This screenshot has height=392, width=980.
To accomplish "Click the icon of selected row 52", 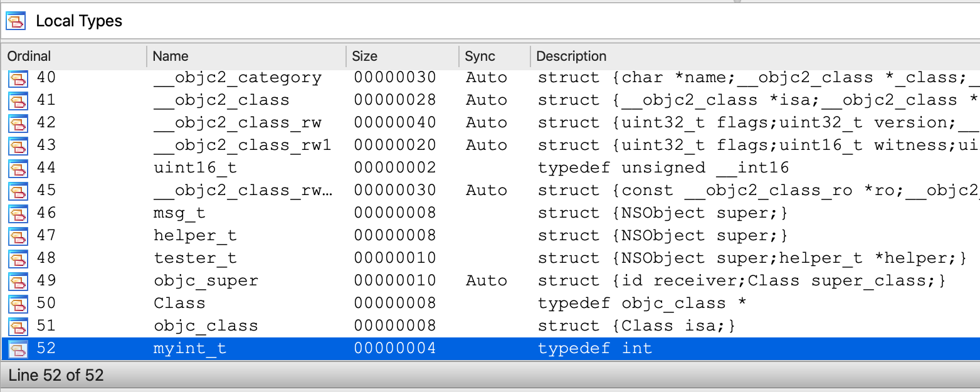I will 18,349.
